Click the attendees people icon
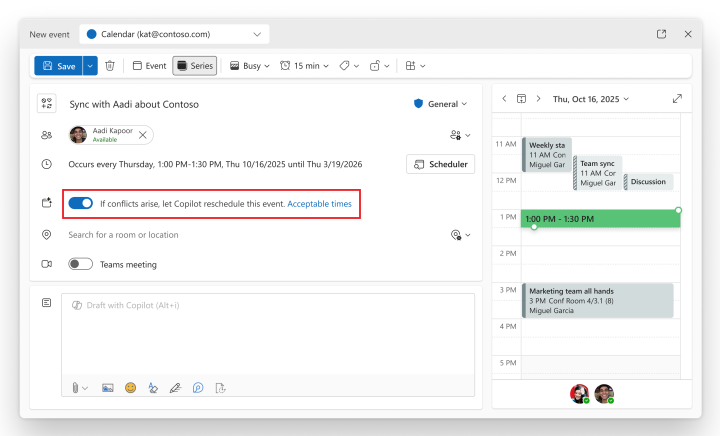This screenshot has width=720, height=436. (x=46, y=135)
